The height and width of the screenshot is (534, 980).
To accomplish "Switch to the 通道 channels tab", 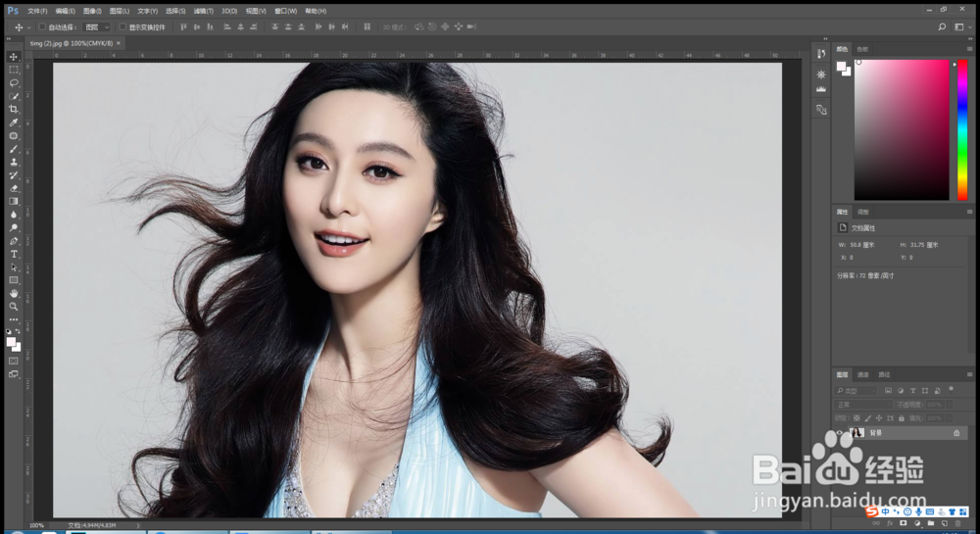I will point(863,374).
